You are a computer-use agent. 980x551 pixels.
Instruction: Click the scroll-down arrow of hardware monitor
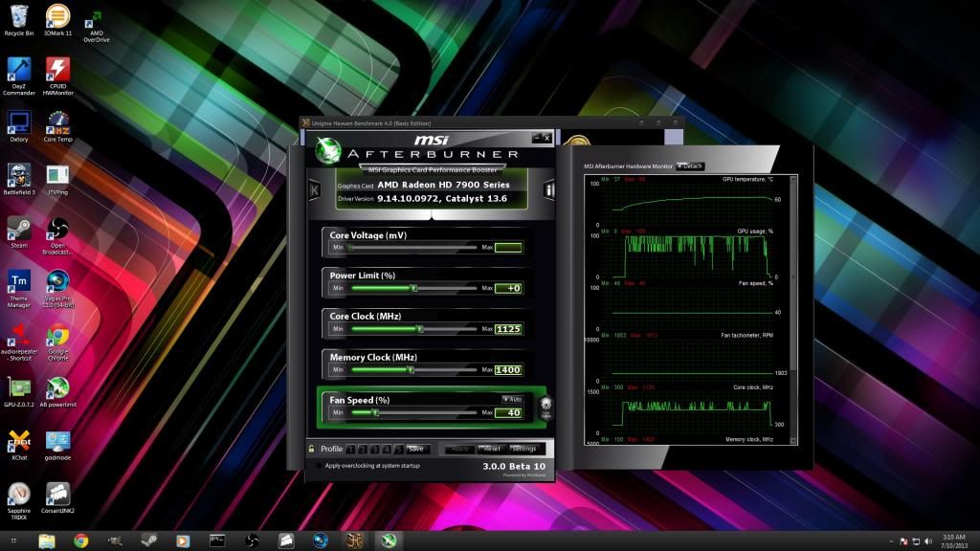(x=793, y=441)
